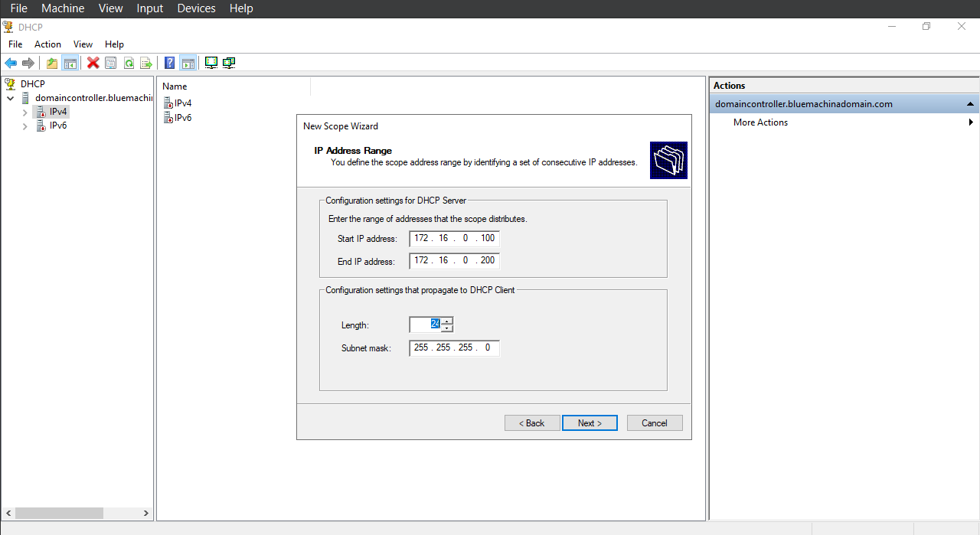This screenshot has height=535, width=980.
Task: Click the Back arrow in the DHCP toolbar
Action: click(11, 63)
